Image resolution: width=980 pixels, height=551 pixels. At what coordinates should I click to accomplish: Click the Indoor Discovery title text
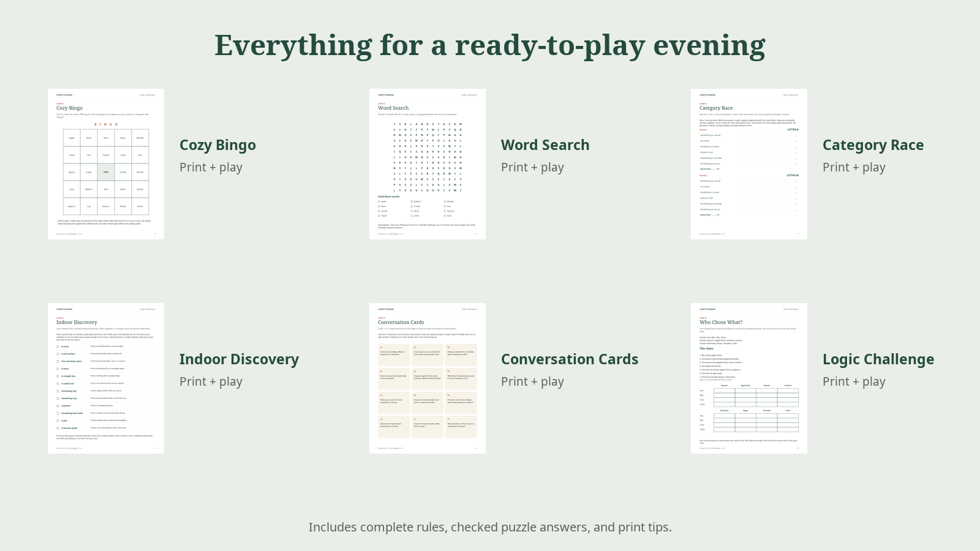(239, 359)
